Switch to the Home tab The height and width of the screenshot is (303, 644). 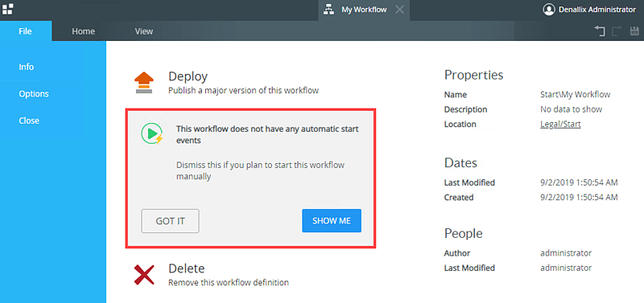84,31
